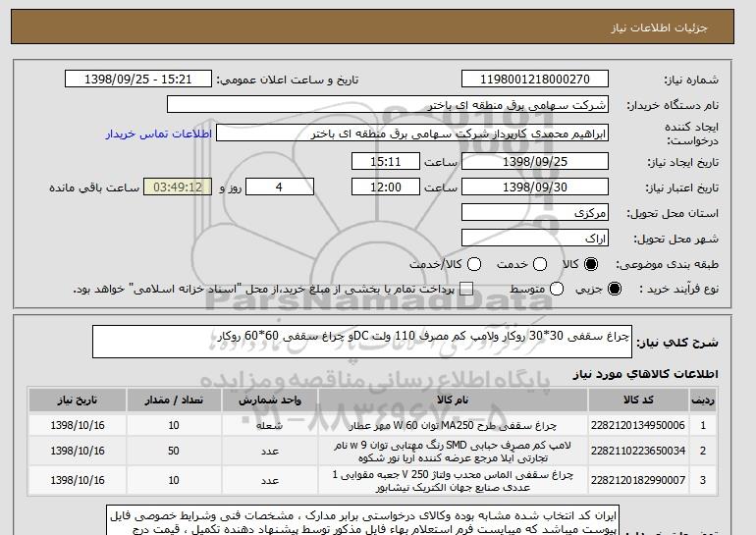Click the validity date field 1398/09/30
This screenshot has height=535, width=756.
pyautogui.click(x=535, y=187)
